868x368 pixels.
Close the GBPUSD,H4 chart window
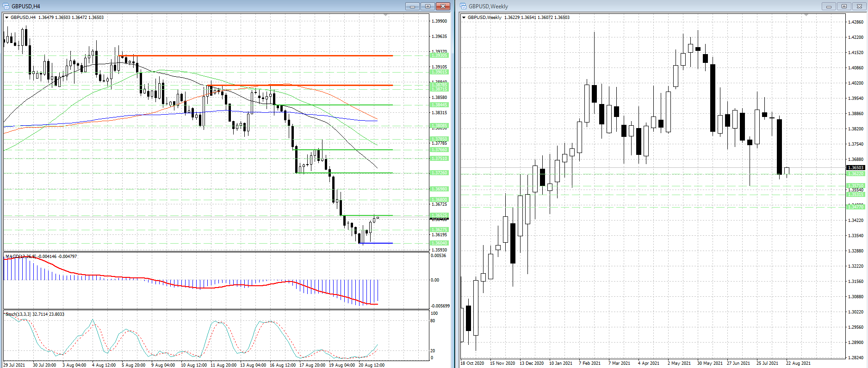click(x=443, y=6)
